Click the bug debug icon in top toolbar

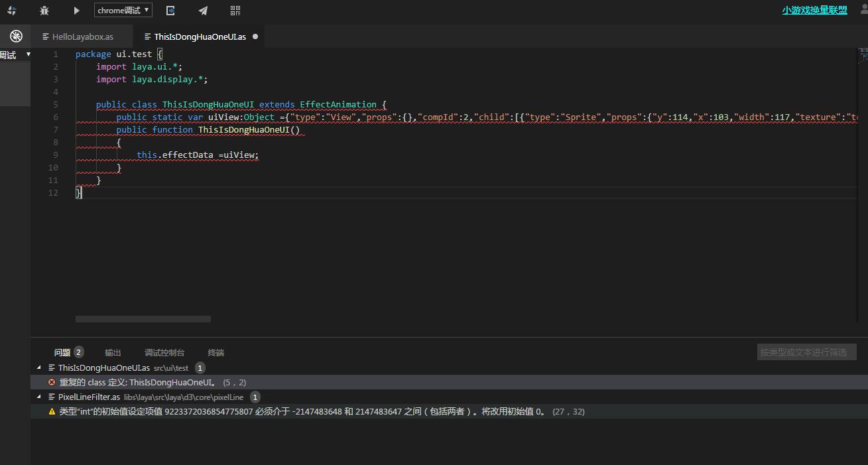pyautogui.click(x=44, y=11)
